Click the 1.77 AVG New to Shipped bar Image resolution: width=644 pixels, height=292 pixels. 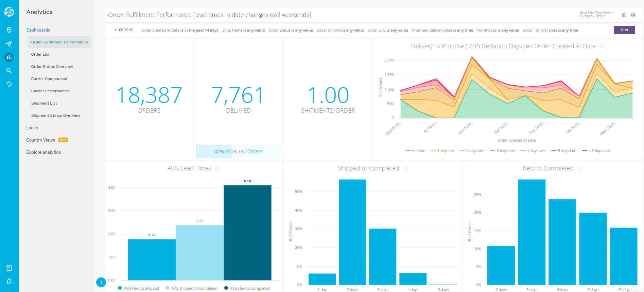click(152, 260)
